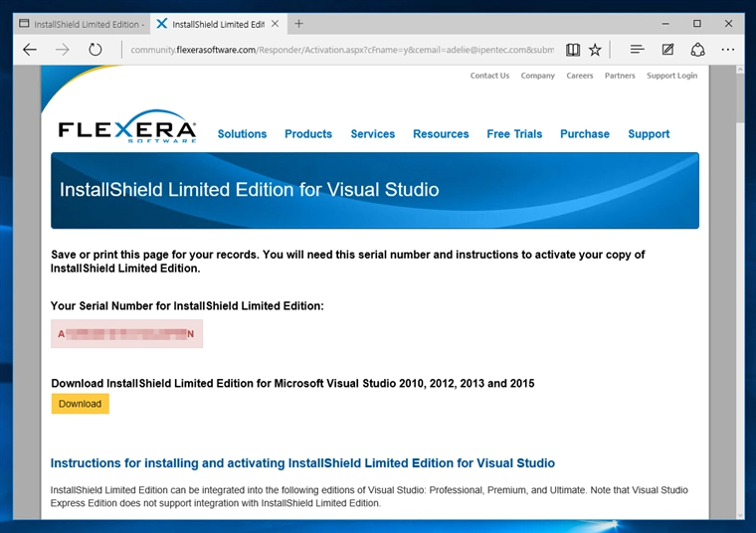Viewport: 756px width, 533px height.
Task: Open Reading view book icon
Action: tap(572, 50)
